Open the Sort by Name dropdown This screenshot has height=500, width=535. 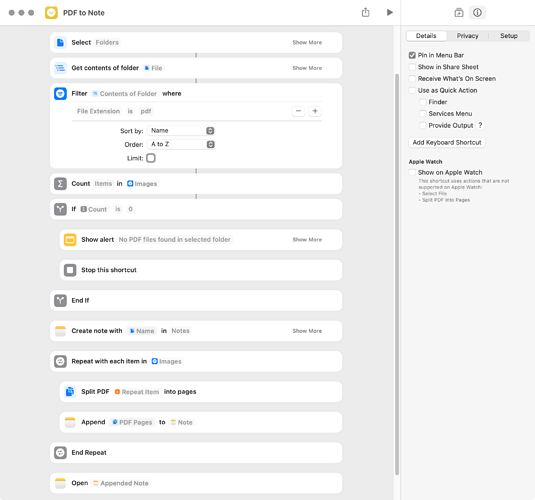pos(181,131)
